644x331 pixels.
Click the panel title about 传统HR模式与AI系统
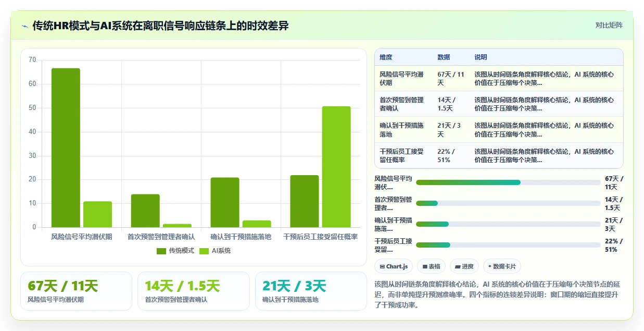(x=160, y=26)
